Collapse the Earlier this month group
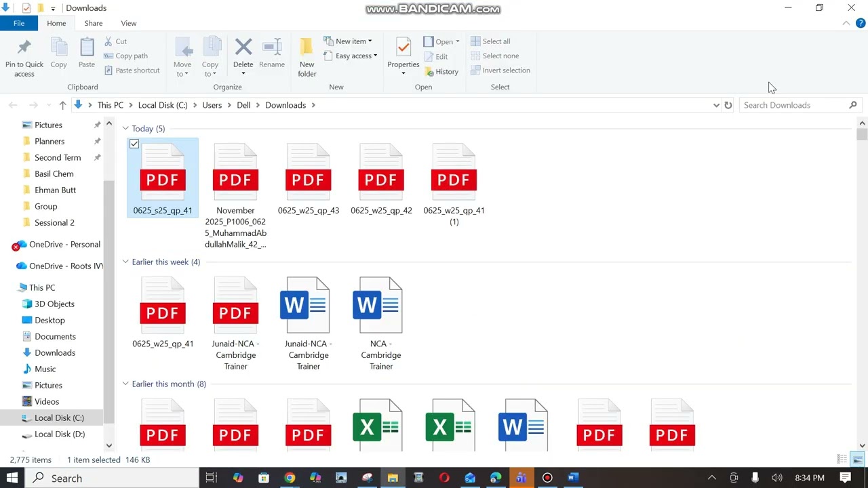 coord(125,384)
